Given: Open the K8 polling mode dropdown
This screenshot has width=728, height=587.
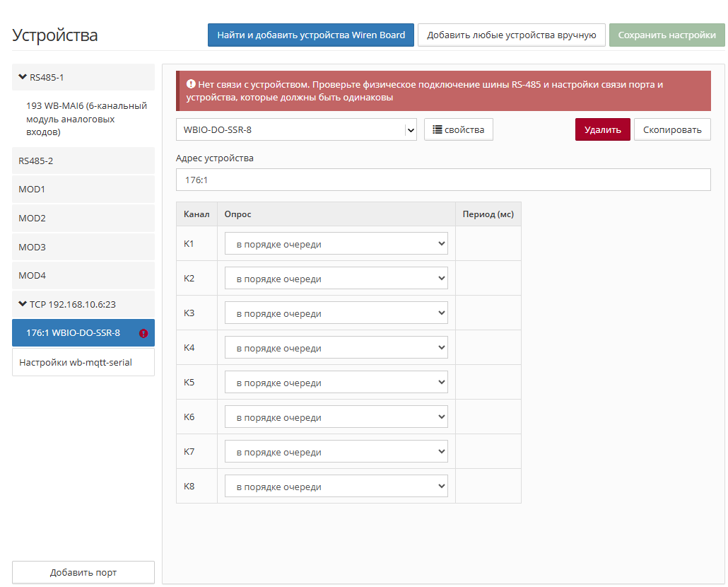Looking at the screenshot, I should pyautogui.click(x=336, y=487).
